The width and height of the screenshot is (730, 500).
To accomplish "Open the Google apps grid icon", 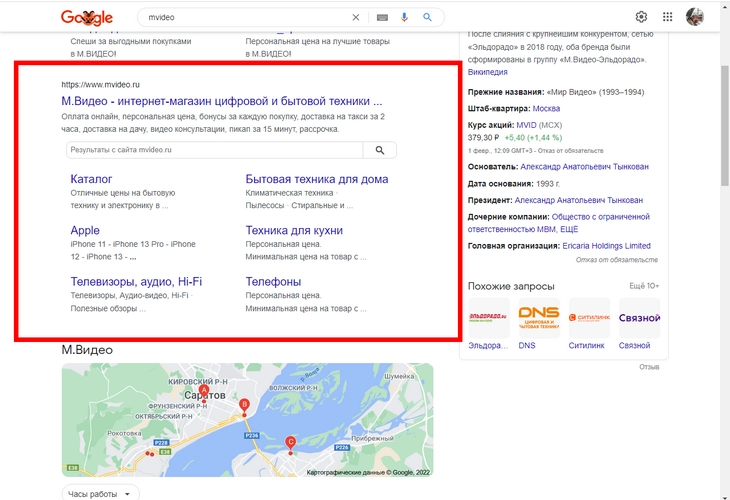I will (x=667, y=17).
